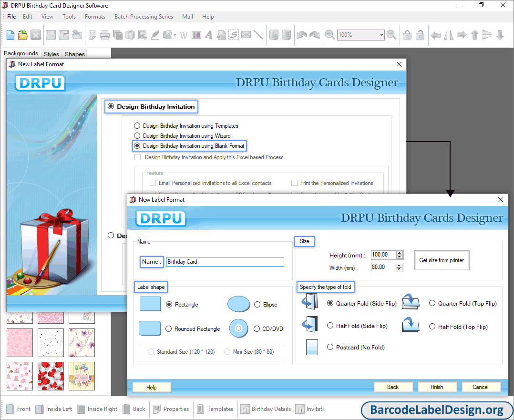Image resolution: width=514 pixels, height=420 pixels.
Task: Click the Height (mm) value field
Action: point(383,255)
